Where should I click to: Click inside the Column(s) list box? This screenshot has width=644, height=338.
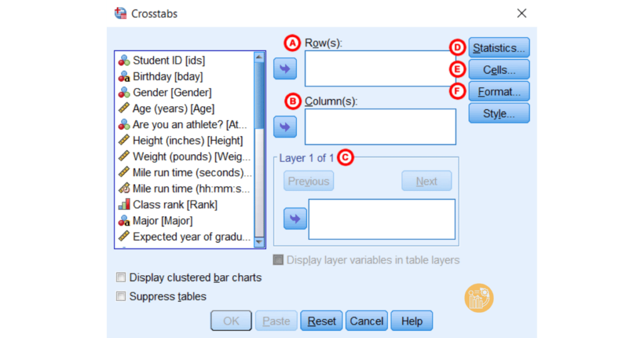[380, 127]
